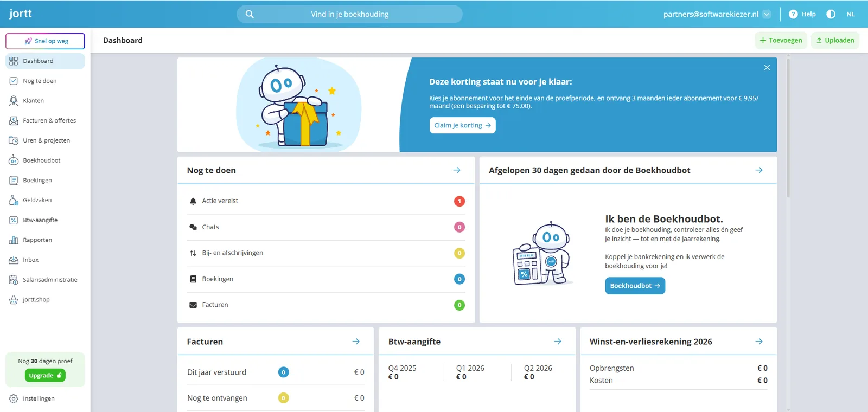Screen dimensions: 868x412
Task: Open account partners@softwarekiezer.nl
Action: point(711,14)
